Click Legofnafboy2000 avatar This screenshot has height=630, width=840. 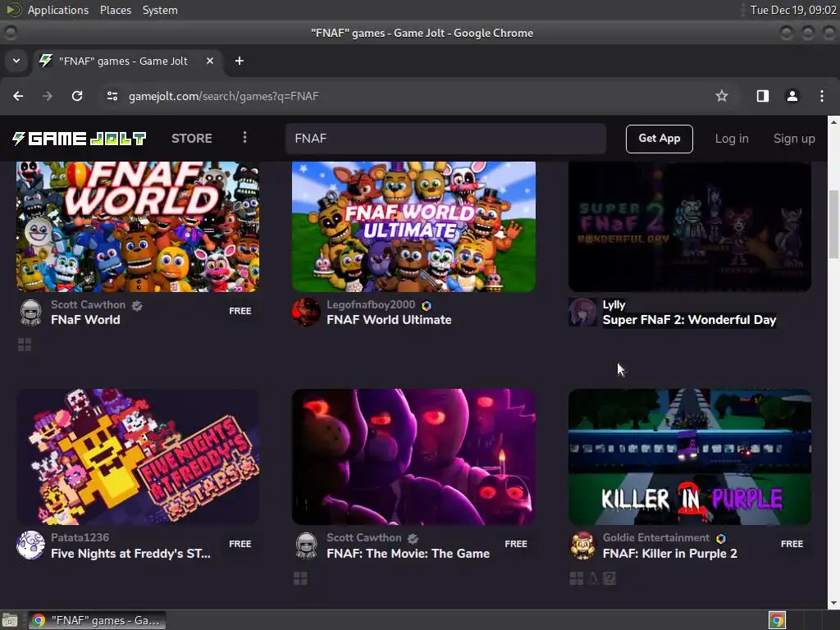(x=307, y=313)
